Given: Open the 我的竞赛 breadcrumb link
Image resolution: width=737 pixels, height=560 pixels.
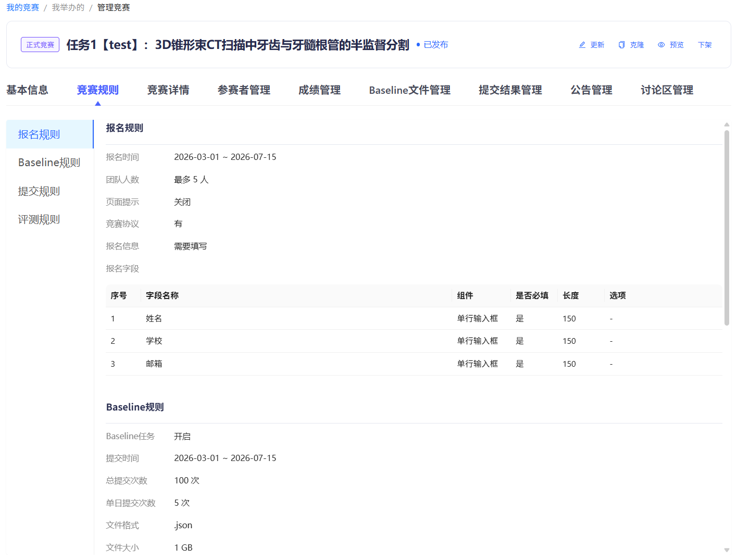Looking at the screenshot, I should [23, 7].
